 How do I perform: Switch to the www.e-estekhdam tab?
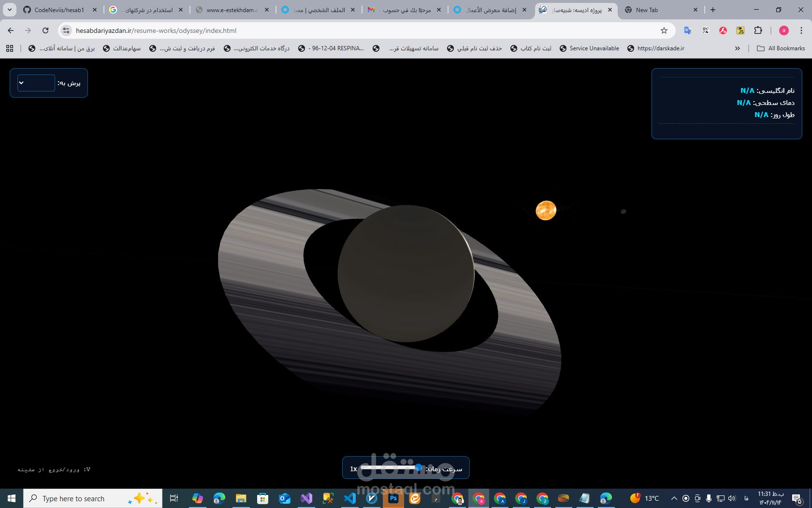(x=232, y=10)
